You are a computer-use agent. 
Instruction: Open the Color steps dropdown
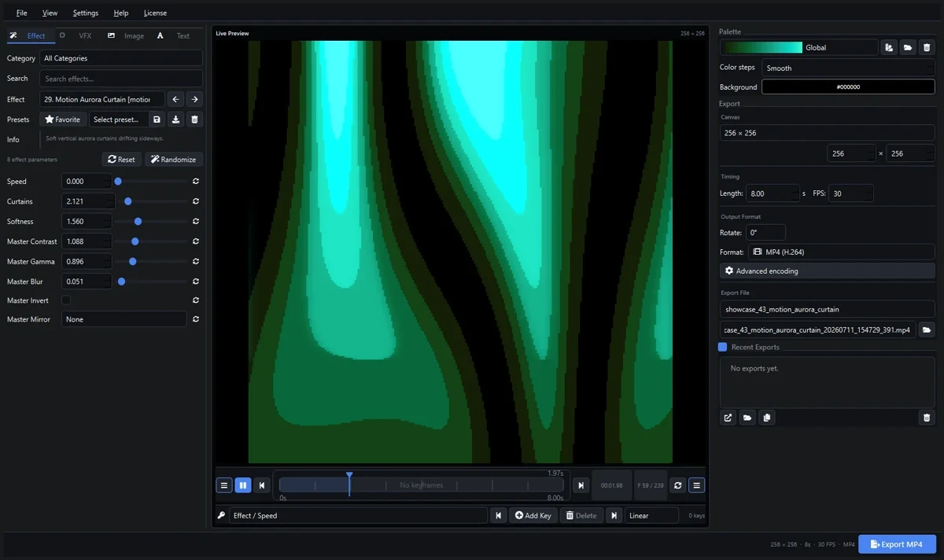[x=848, y=68]
